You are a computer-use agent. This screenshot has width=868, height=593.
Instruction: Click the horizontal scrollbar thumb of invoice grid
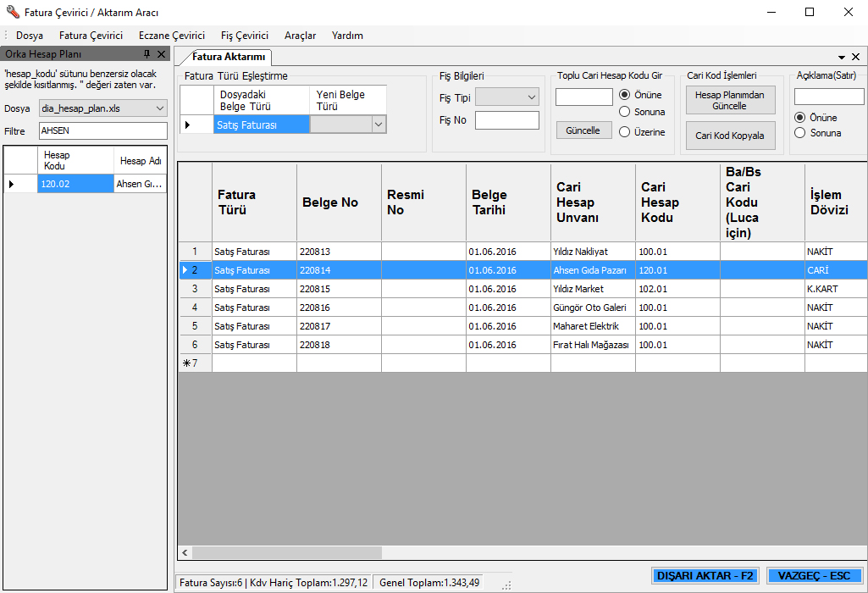(287, 552)
